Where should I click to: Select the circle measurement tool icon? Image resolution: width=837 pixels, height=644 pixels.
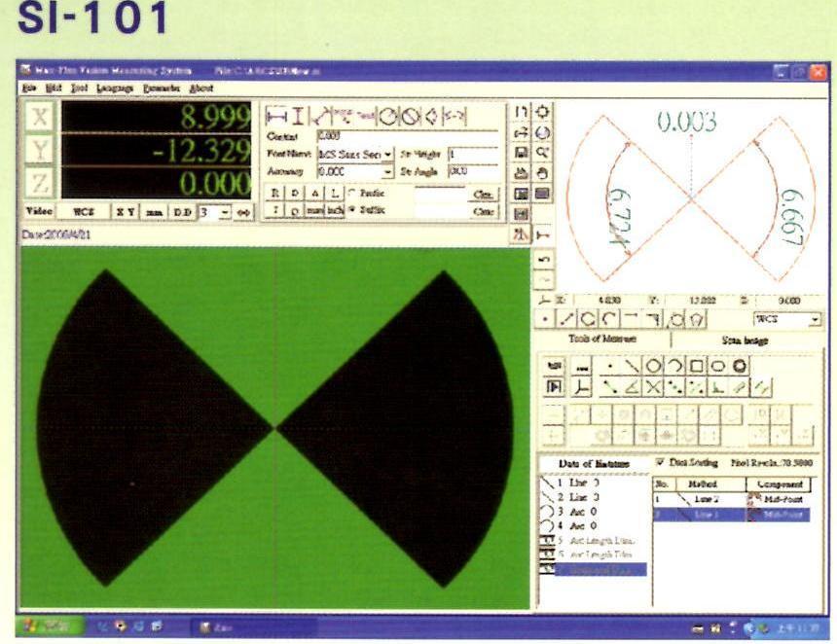(653, 367)
